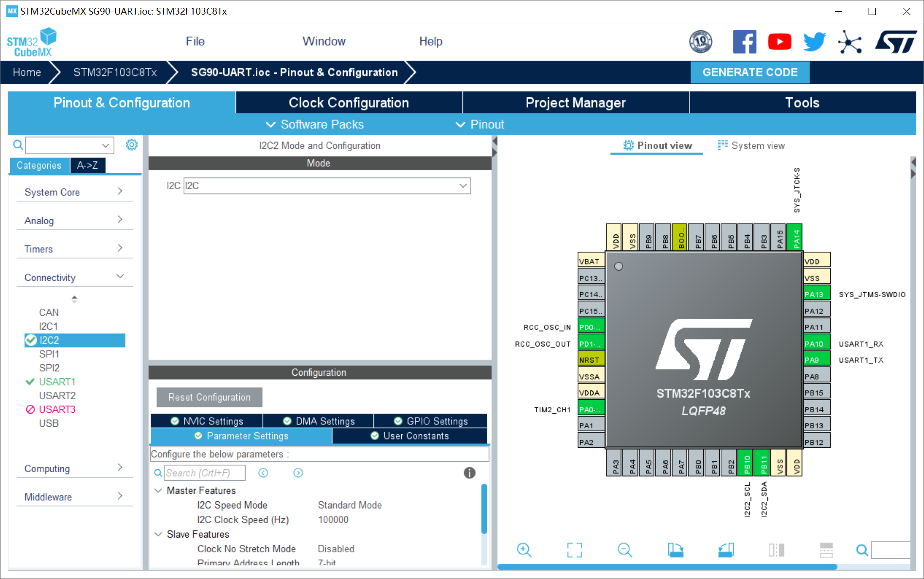Screen dimensions: 924x579
Task: Open the NVIC Settings tab
Action: point(207,421)
